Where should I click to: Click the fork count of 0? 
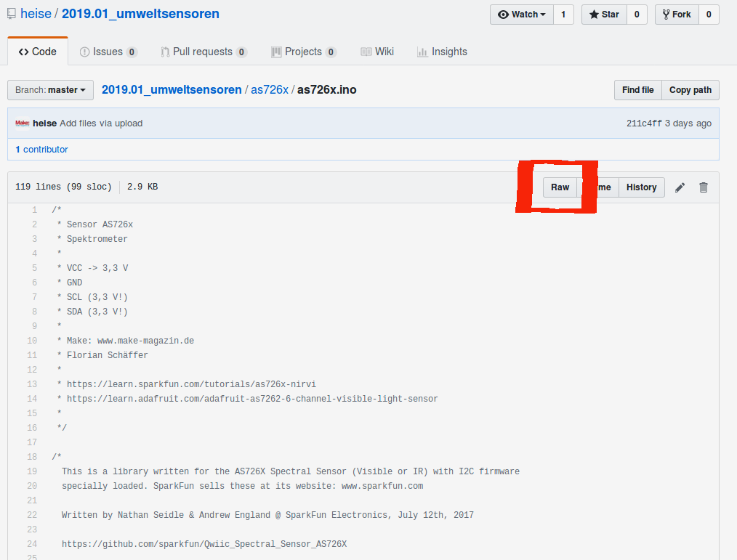click(x=709, y=15)
